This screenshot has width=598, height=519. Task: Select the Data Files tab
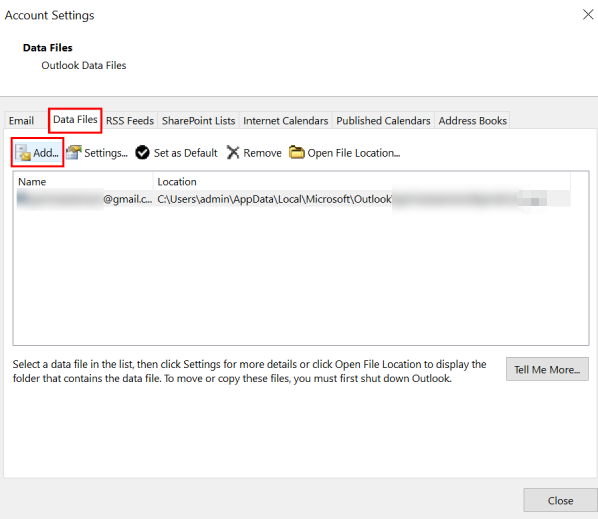click(75, 120)
